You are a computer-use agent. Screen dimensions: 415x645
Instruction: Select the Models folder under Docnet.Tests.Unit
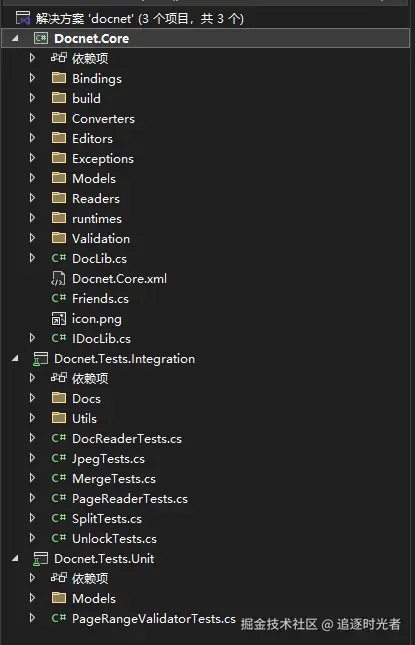point(94,598)
